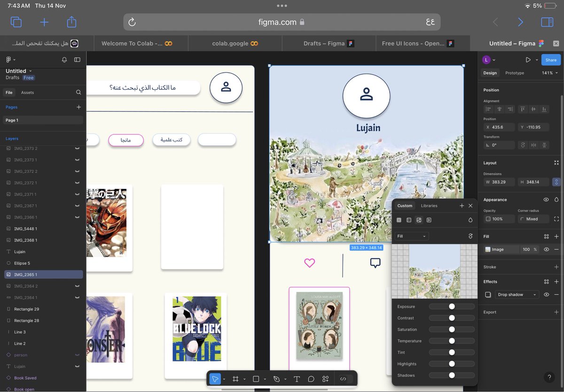The width and height of the screenshot is (564, 392).
Task: Select the Pen tool
Action: (x=276, y=379)
